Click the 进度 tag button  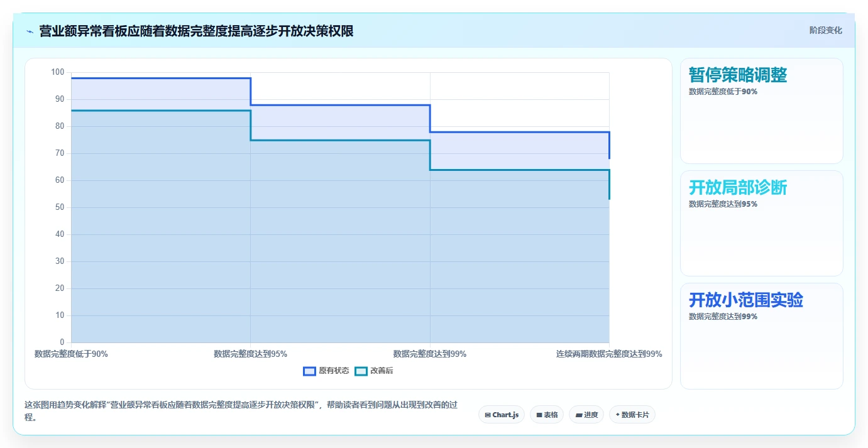pos(586,415)
